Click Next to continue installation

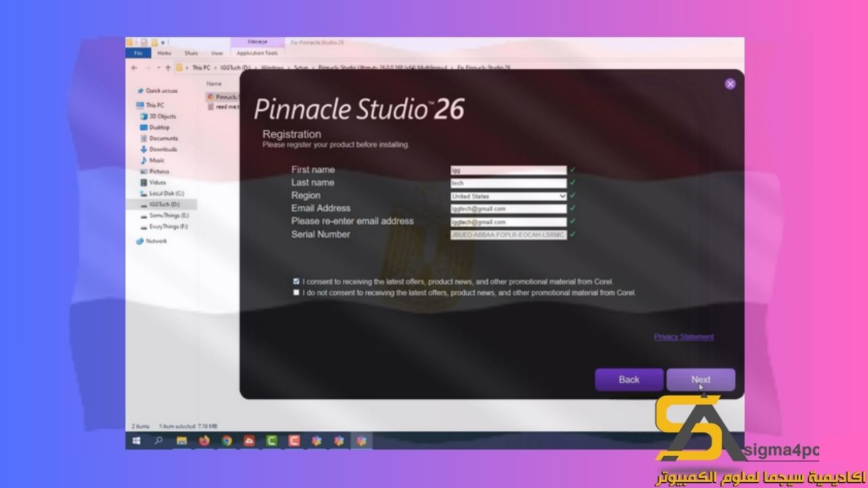tap(701, 380)
